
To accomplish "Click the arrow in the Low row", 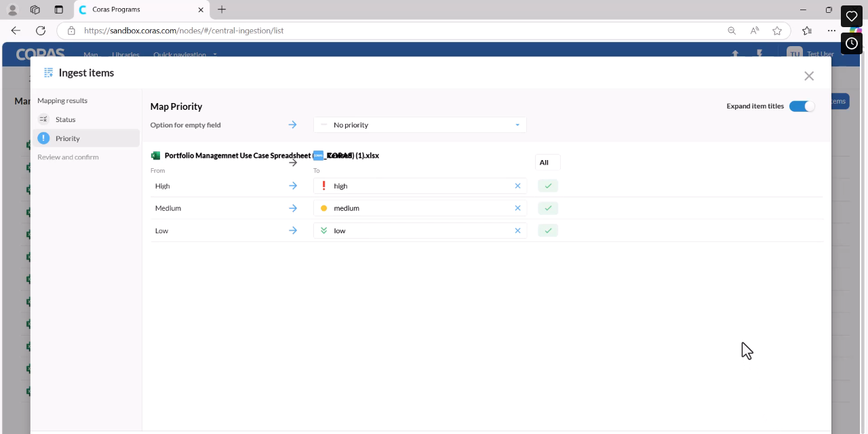I will click(x=293, y=231).
